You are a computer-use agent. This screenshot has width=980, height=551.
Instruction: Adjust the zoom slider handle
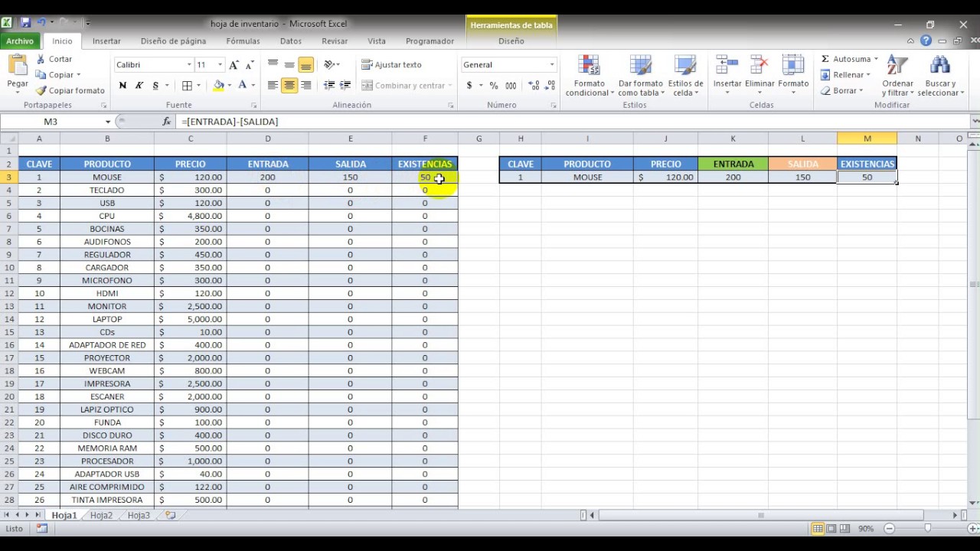click(928, 528)
